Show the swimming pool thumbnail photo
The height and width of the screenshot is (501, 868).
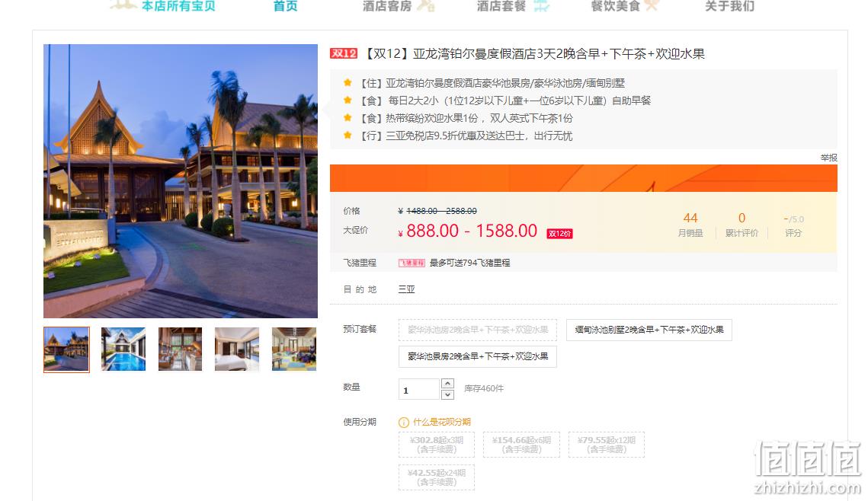click(x=123, y=349)
